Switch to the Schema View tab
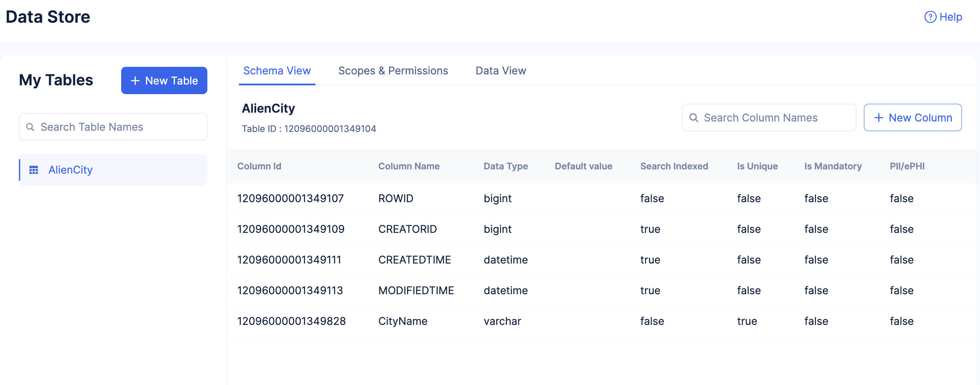980x385 pixels. click(277, 71)
